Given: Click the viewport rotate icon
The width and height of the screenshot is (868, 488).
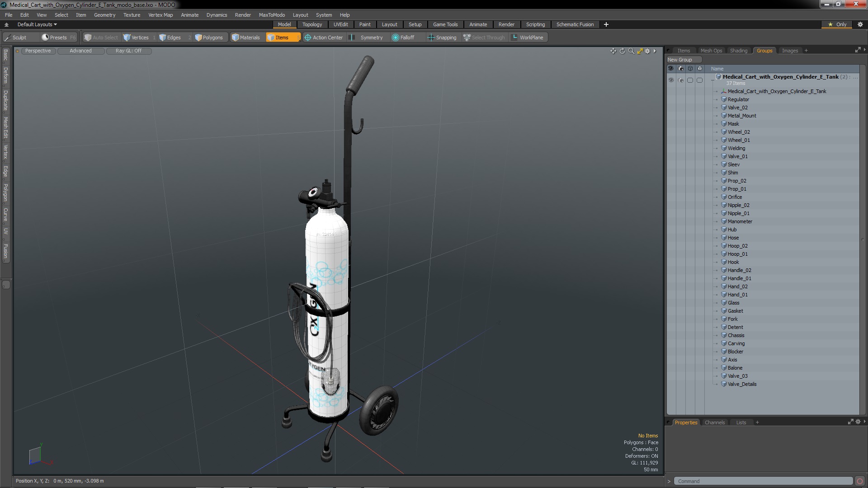Looking at the screenshot, I should (622, 51).
